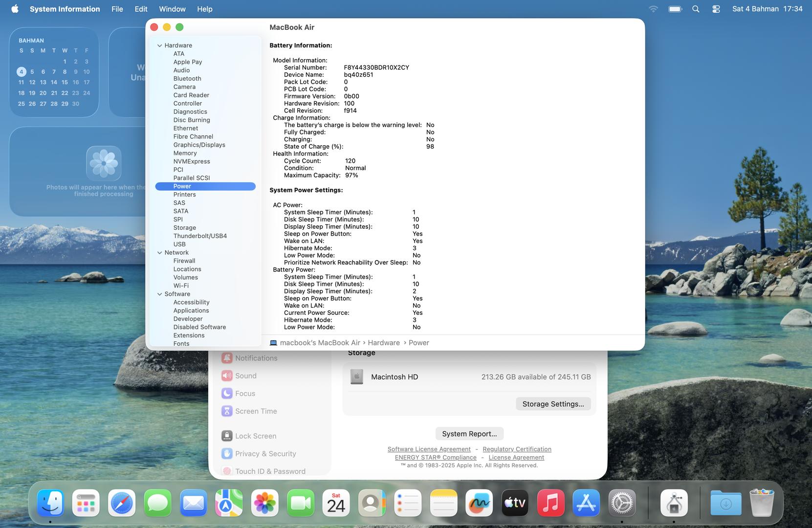Click the Wi-Fi status icon
This screenshot has width=812, height=528.
[x=653, y=9]
